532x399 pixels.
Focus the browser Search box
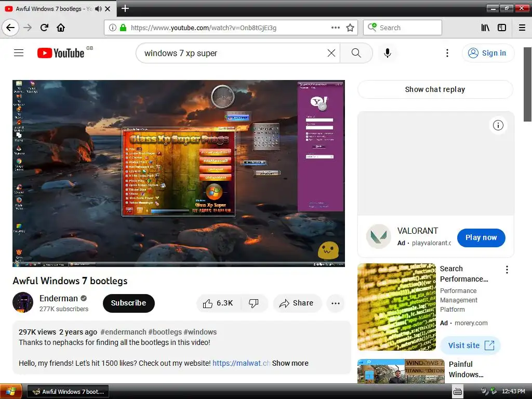coord(403,28)
